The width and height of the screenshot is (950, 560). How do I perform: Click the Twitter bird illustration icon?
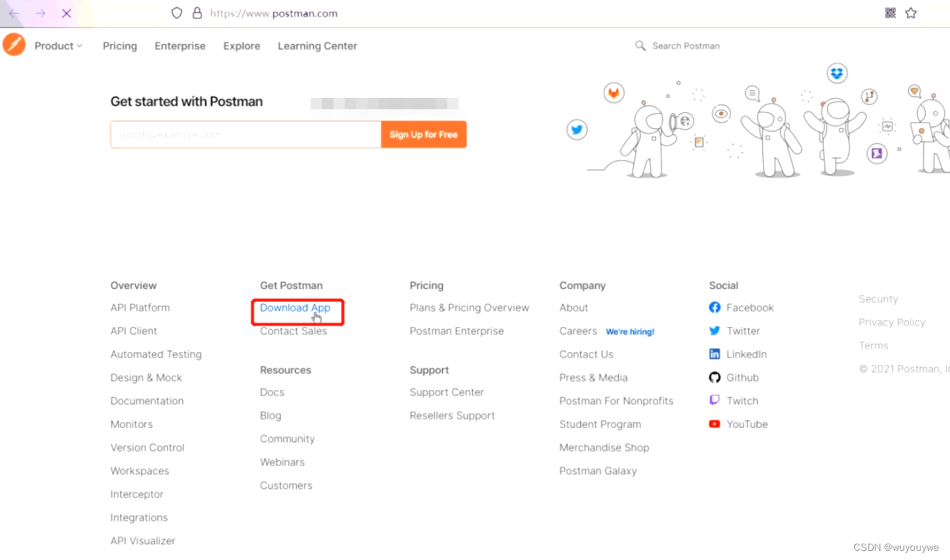point(577,130)
